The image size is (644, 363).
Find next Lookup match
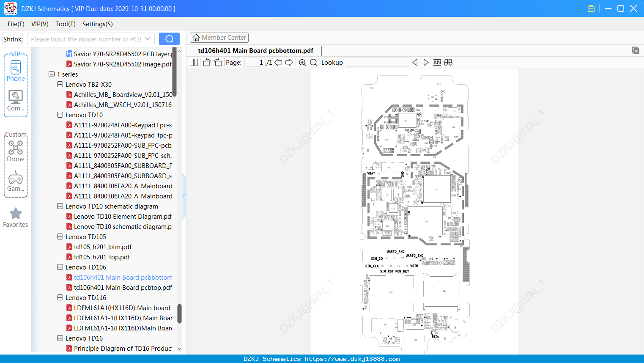click(426, 63)
